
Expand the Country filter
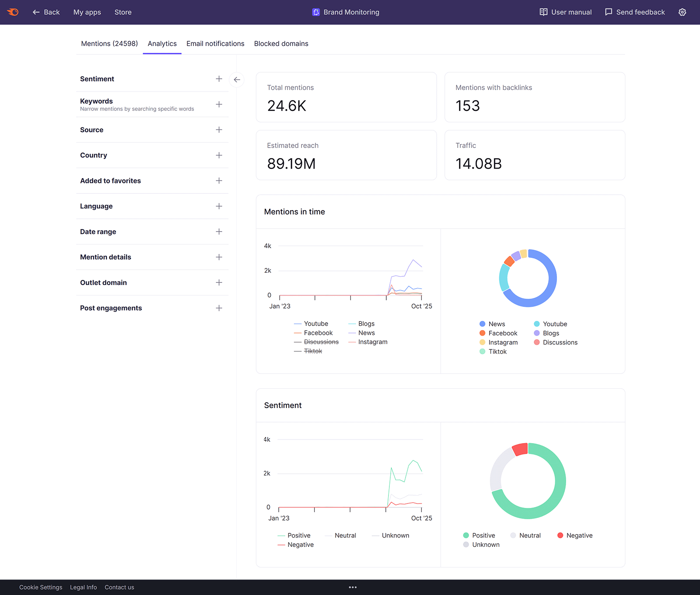point(219,155)
